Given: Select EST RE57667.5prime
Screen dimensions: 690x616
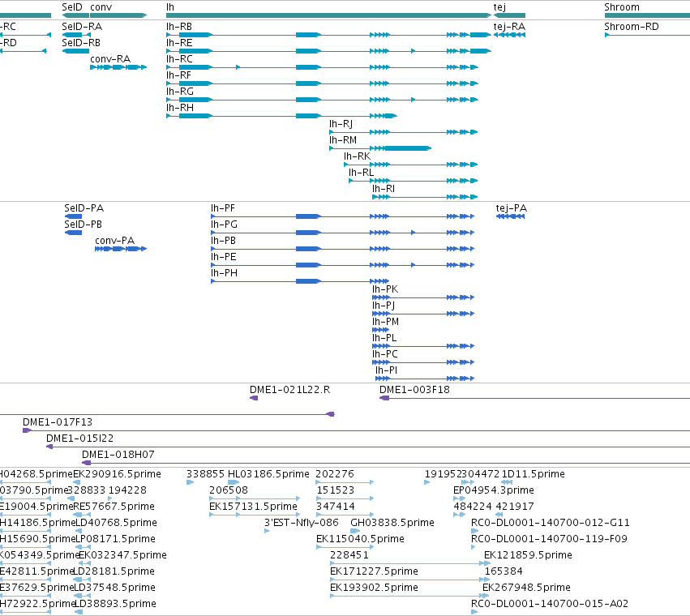Looking at the screenshot, I should point(82,515).
